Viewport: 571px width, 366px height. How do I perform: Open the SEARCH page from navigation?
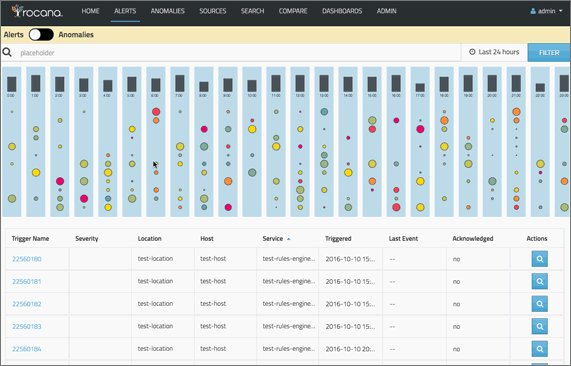click(x=252, y=11)
